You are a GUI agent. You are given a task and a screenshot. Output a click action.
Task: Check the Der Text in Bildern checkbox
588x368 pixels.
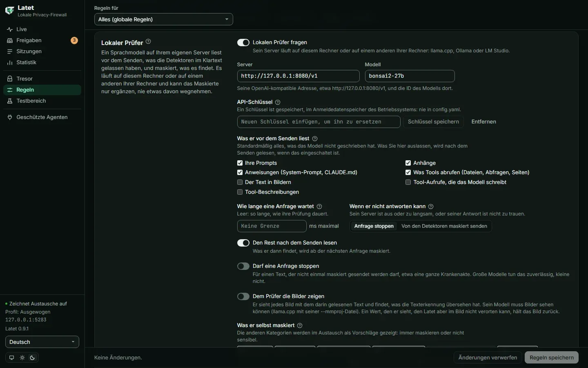240,182
